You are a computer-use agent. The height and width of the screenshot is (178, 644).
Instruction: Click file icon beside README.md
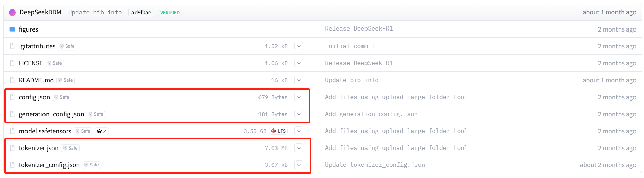(12, 80)
